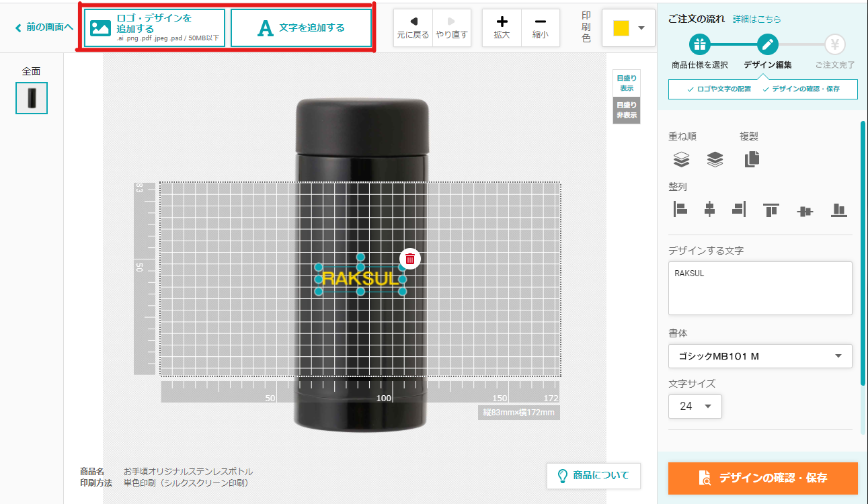Go back via 前の画面へ link
This screenshot has width=868, height=504.
(44, 28)
